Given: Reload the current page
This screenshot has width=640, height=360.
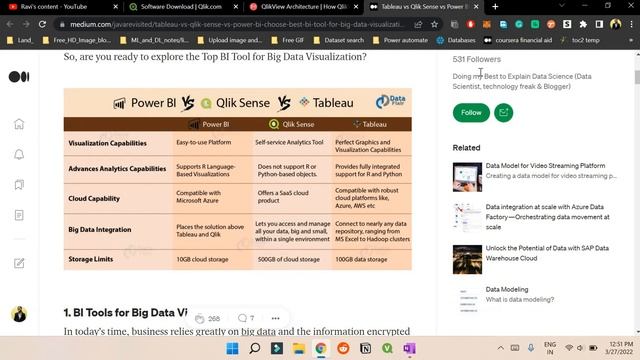Looking at the screenshot, I should (42, 24).
